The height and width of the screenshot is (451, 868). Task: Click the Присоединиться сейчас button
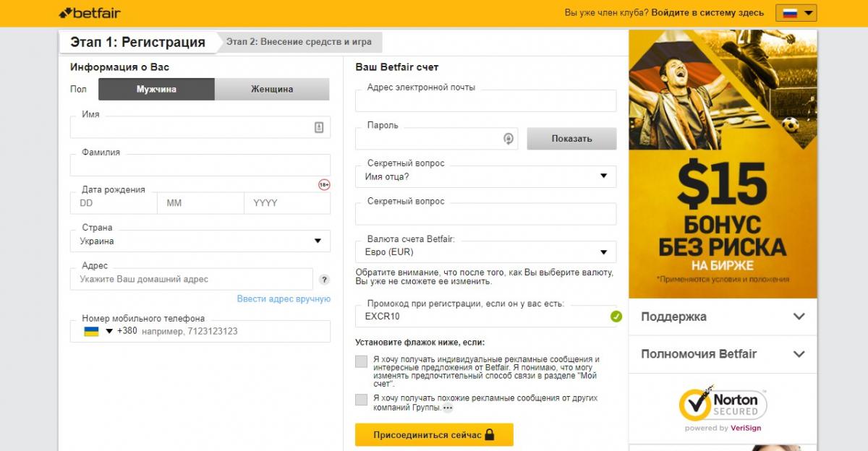click(434, 435)
